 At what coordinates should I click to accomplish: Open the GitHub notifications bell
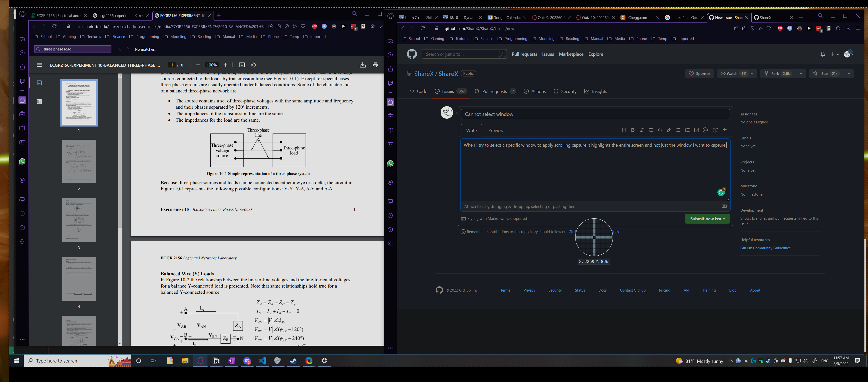823,54
